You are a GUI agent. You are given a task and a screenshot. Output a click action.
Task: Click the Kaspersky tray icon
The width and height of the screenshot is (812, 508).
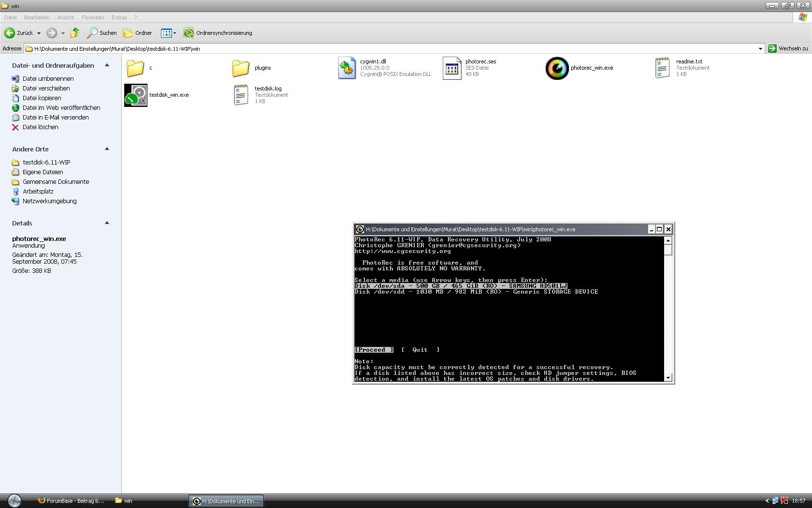(x=784, y=501)
